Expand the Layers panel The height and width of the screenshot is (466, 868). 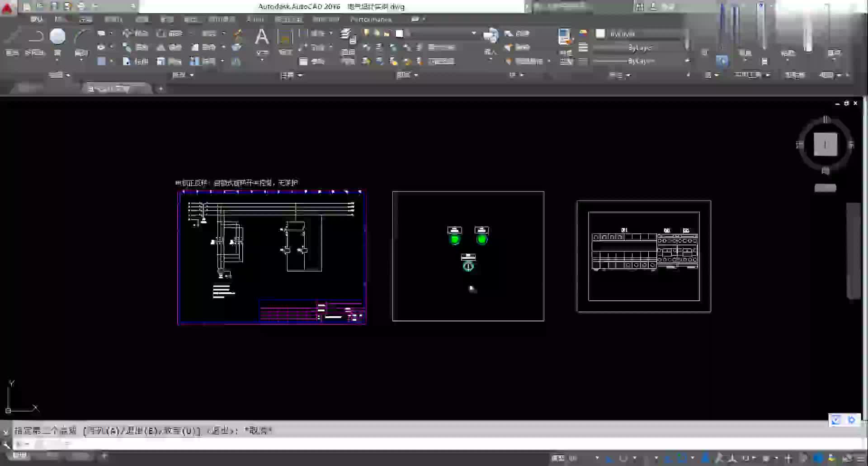407,75
